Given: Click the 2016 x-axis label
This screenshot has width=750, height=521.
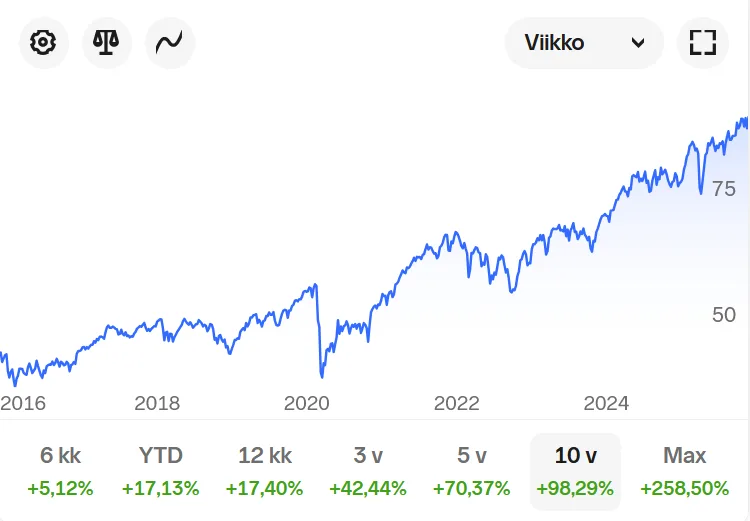Looking at the screenshot, I should click(x=22, y=403).
